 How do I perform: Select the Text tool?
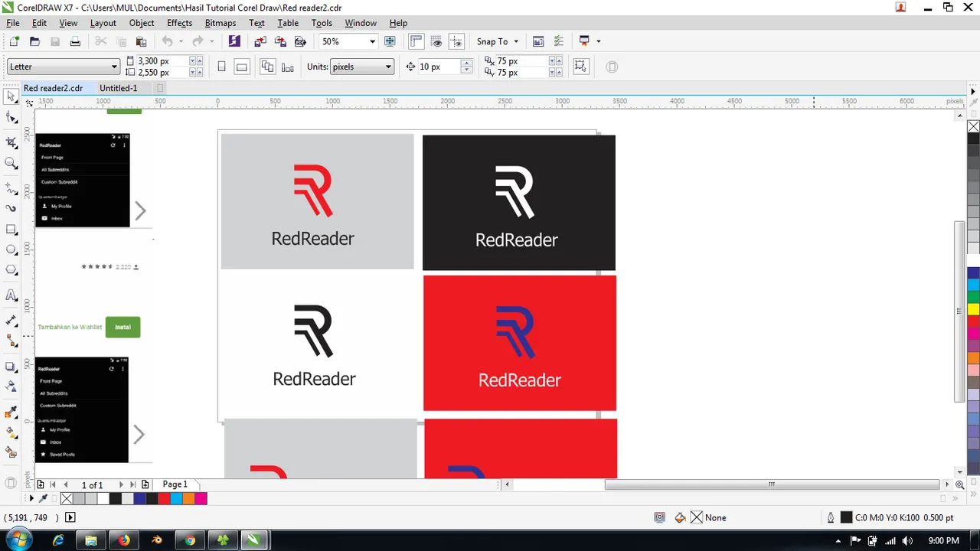point(11,295)
